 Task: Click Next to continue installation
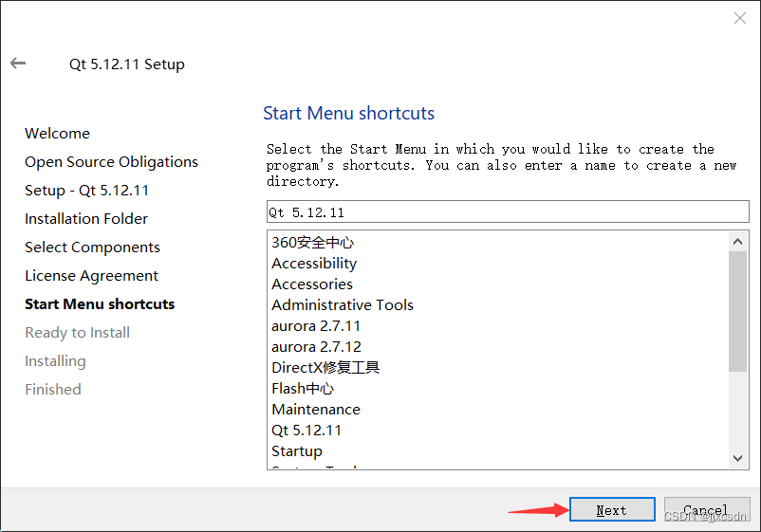(612, 509)
